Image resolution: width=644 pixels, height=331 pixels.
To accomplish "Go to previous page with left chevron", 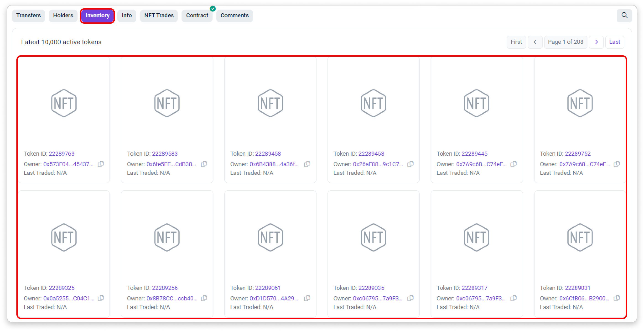I will [x=535, y=42].
